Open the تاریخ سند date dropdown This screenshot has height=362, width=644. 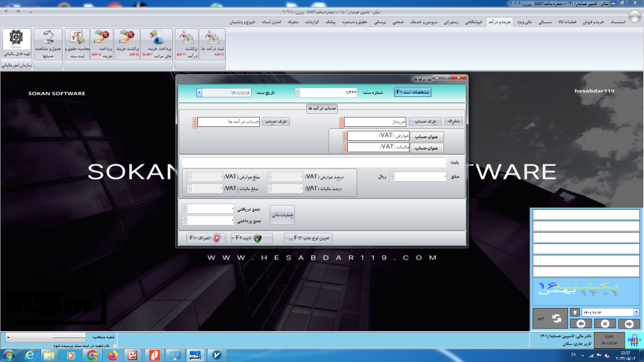[x=199, y=93]
